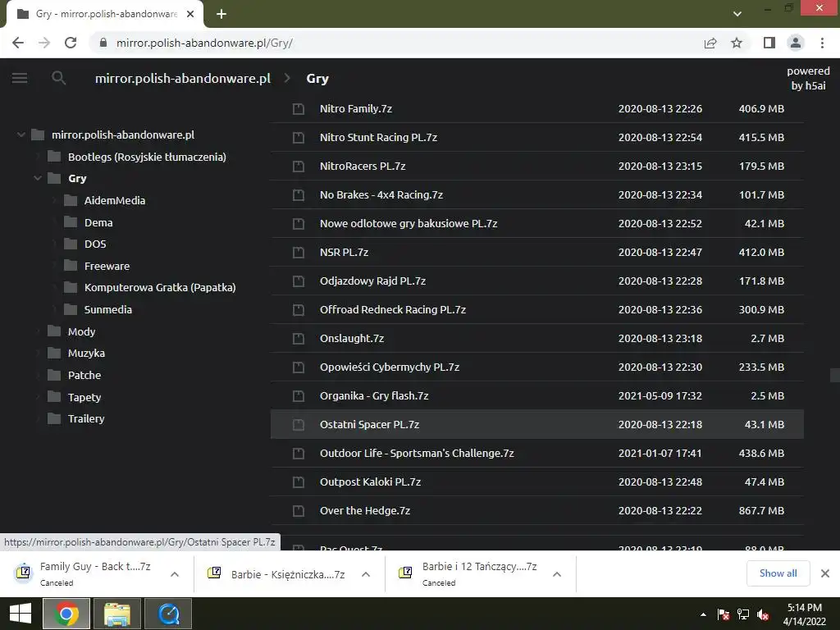The height and width of the screenshot is (630, 840).
Task: Open options for Barbie - Księżniczka download
Action: 366,574
